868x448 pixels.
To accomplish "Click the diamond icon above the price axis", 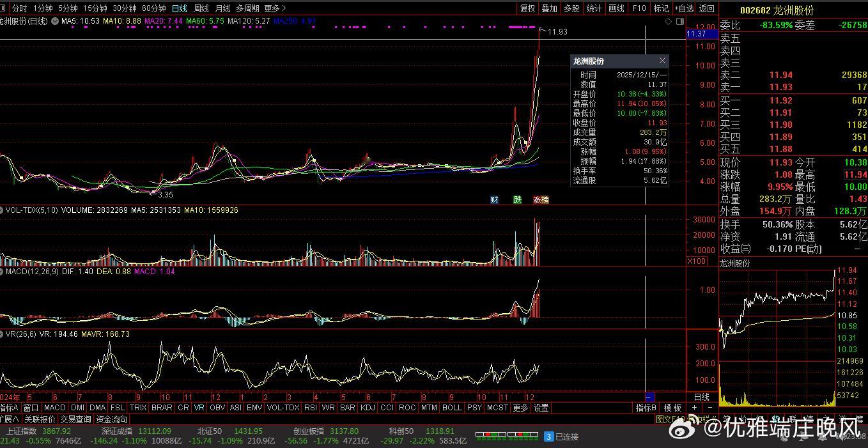I will pos(669,21).
